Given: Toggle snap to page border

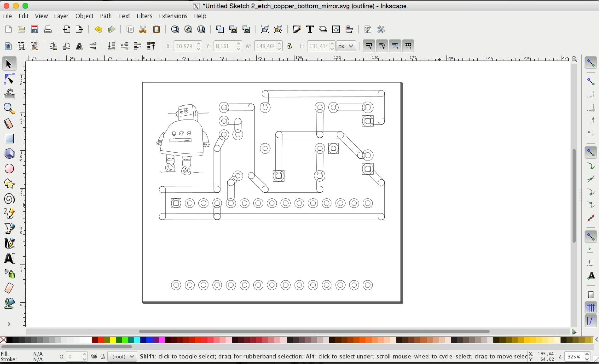Looking at the screenshot, I should point(591,295).
